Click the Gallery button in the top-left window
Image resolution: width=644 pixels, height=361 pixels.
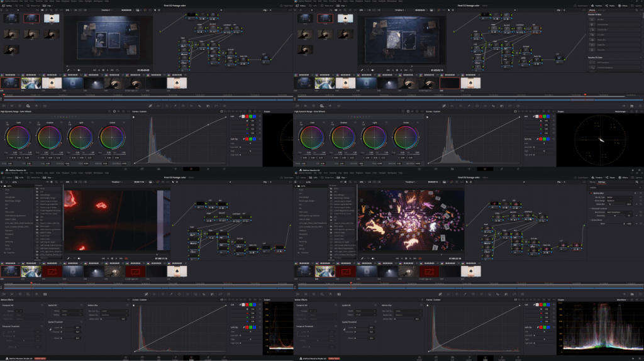[x=9, y=5]
